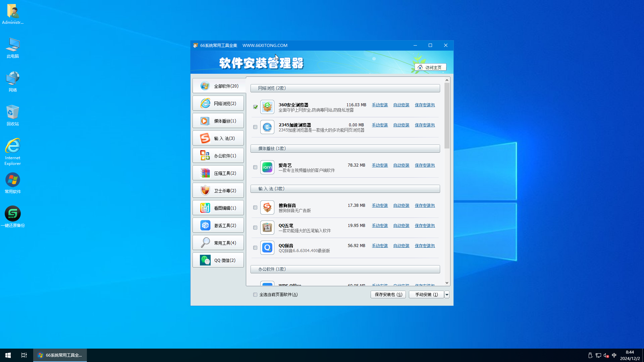Click the scroll up arrow of list
644x362 pixels.
coord(447,80)
